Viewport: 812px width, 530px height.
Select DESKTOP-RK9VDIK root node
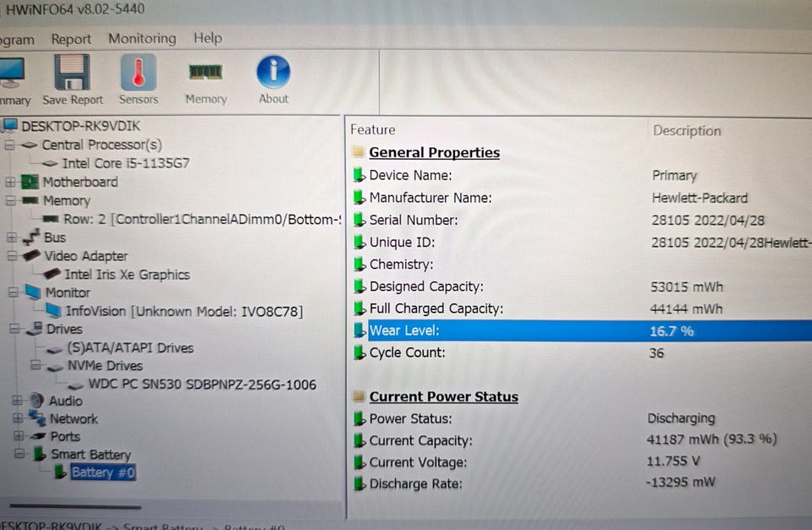81,126
